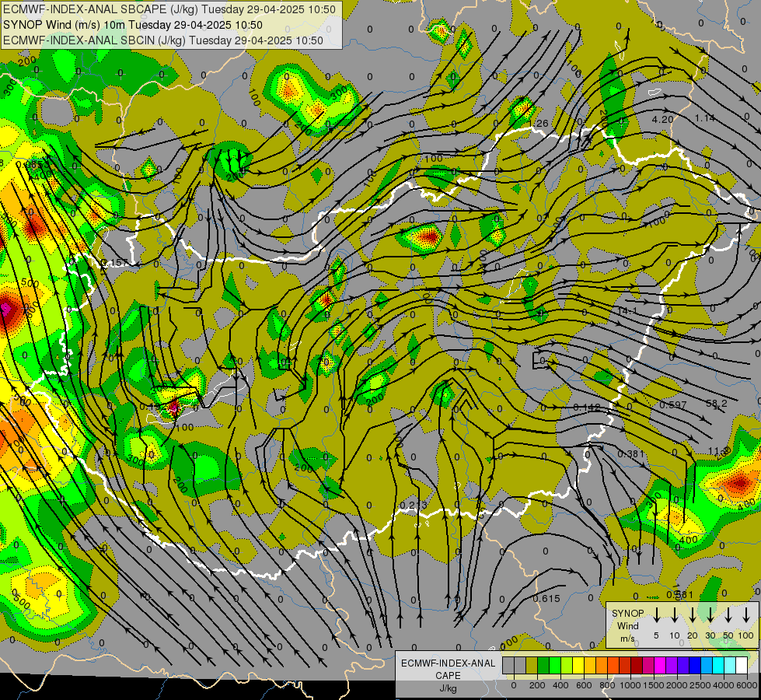Click the wind arrow above 10 m/s
This screenshot has height=700, width=761.
point(675,614)
